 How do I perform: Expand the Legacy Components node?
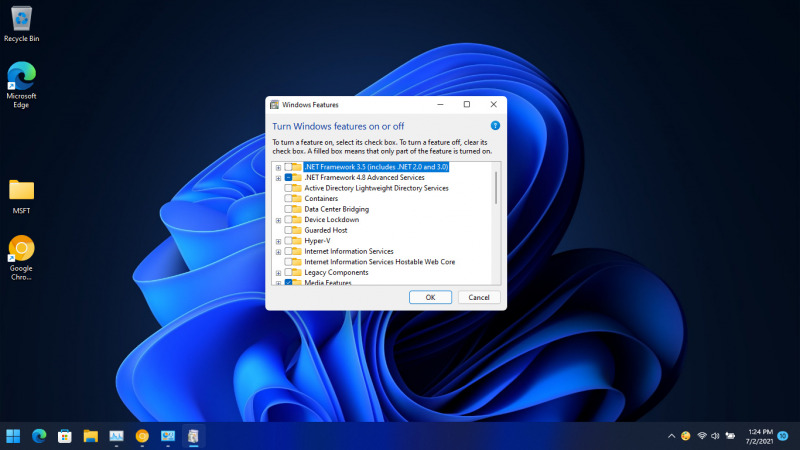point(279,273)
